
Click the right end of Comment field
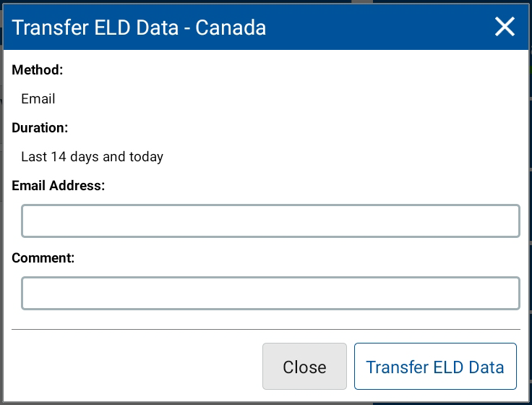coord(506,294)
